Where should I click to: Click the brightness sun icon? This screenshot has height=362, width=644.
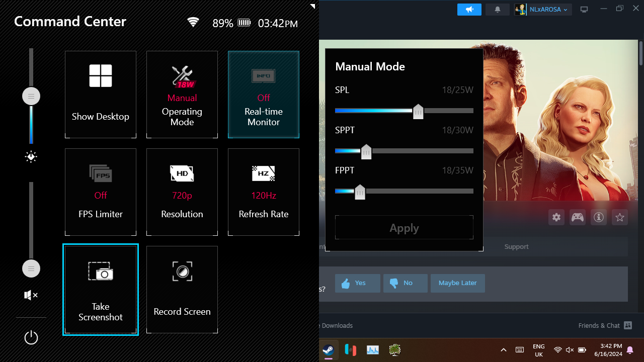point(31,157)
